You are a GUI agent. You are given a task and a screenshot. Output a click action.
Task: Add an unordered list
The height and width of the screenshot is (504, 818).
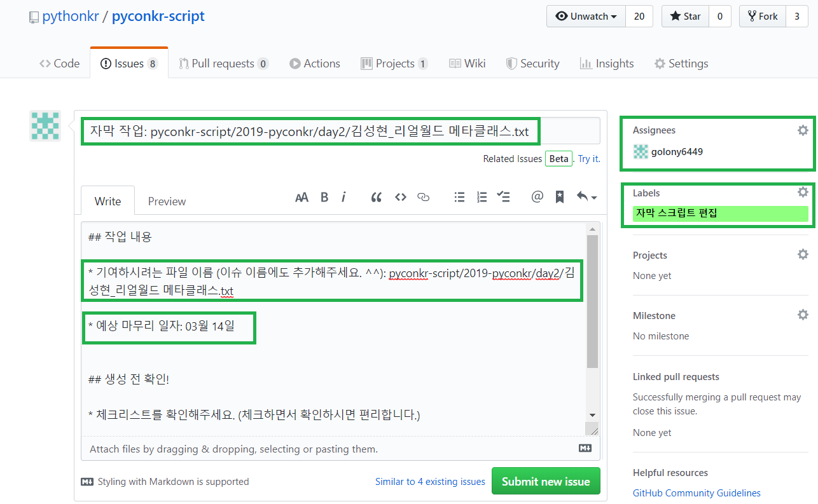[x=459, y=197]
